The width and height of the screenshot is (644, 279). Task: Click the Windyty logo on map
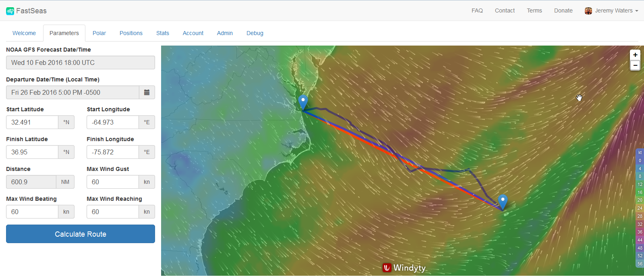(404, 268)
